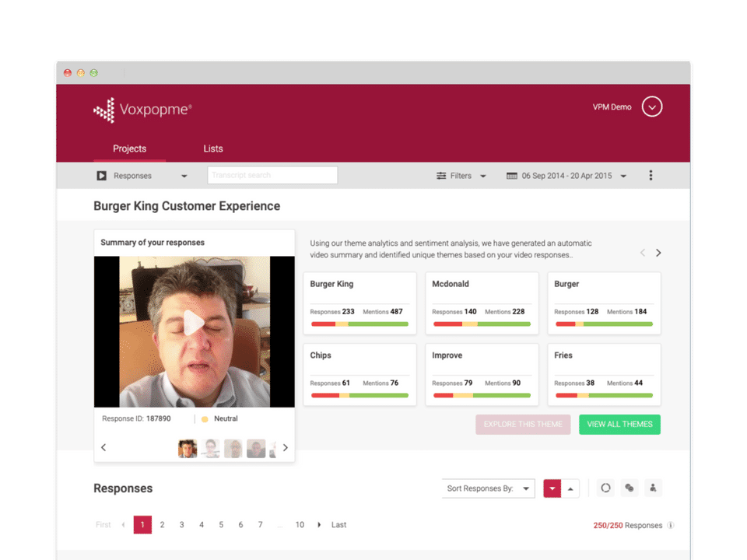Open the Sort Responses By dropdown
Screen dimensions: 747x560
click(489, 488)
